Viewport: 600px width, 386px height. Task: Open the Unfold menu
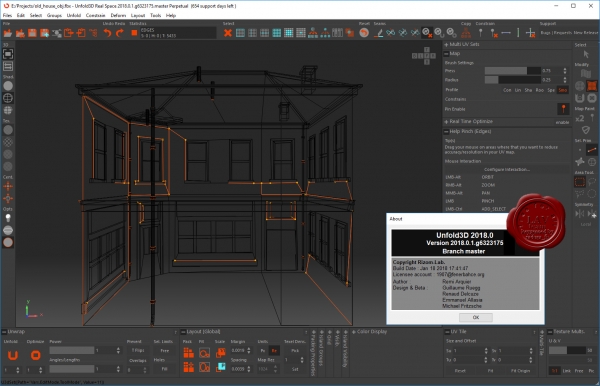coord(73,15)
